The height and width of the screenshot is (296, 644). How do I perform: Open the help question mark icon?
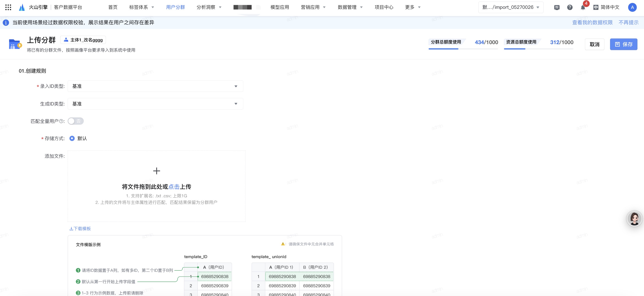tap(570, 7)
